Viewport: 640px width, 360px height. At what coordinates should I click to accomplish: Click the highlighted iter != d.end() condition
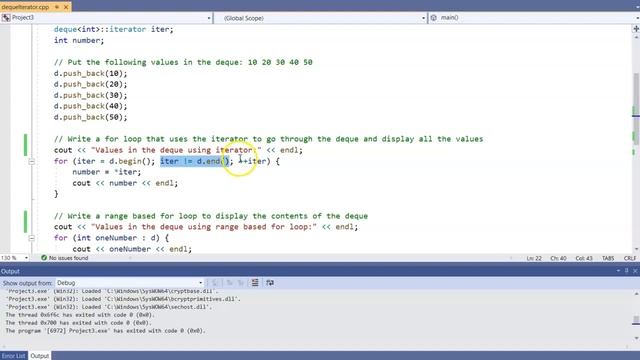194,161
